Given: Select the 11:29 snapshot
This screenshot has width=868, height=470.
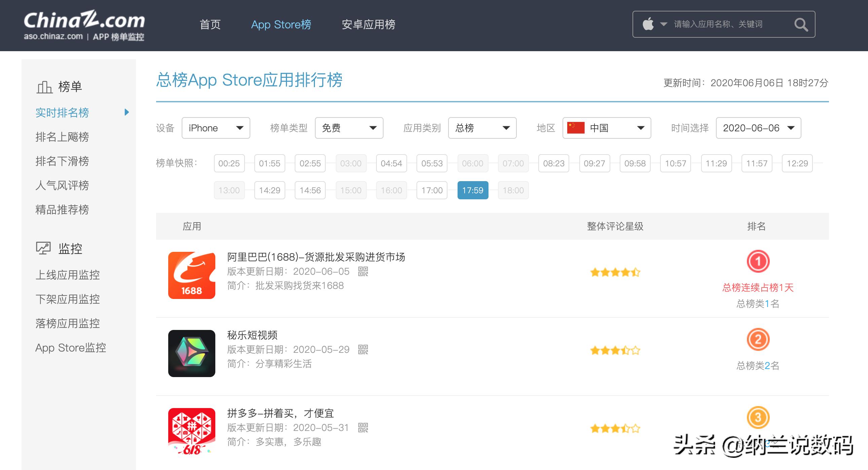Looking at the screenshot, I should 716,163.
